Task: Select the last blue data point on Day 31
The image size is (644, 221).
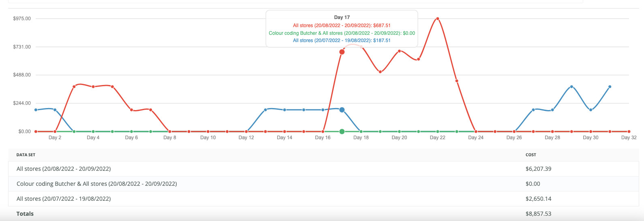Action: click(x=610, y=87)
